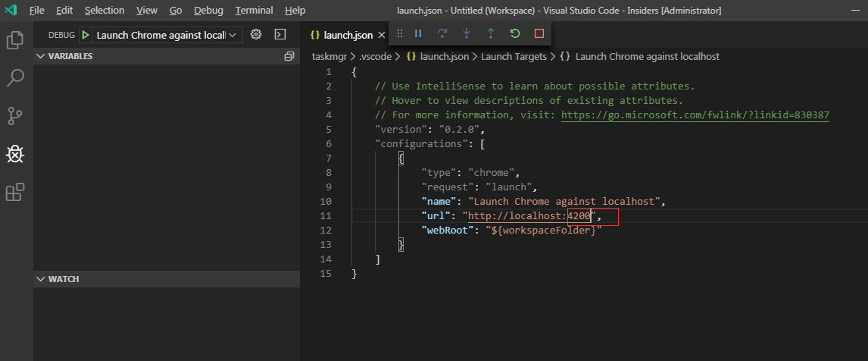The width and height of the screenshot is (868, 361).
Task: Click the taskmgr breadcrumb
Action: [328, 57]
